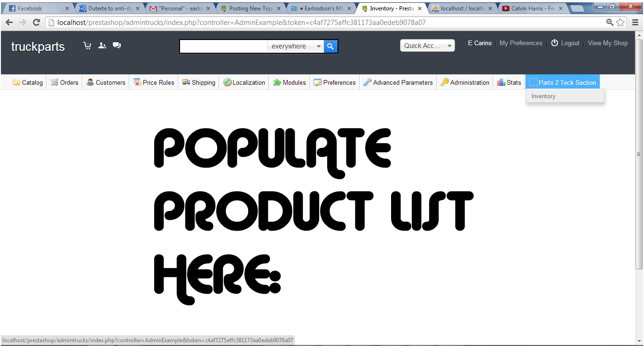644x346 pixels.
Task: Close the Posting New Topic tab
Action: pyautogui.click(x=279, y=8)
